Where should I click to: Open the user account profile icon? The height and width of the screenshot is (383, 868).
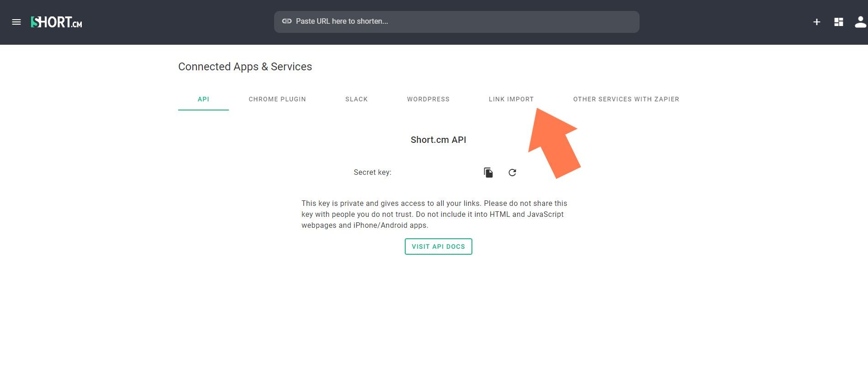(x=861, y=22)
